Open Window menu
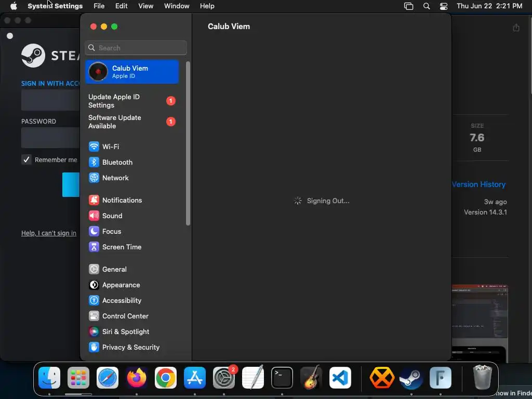The image size is (532, 399). click(177, 6)
